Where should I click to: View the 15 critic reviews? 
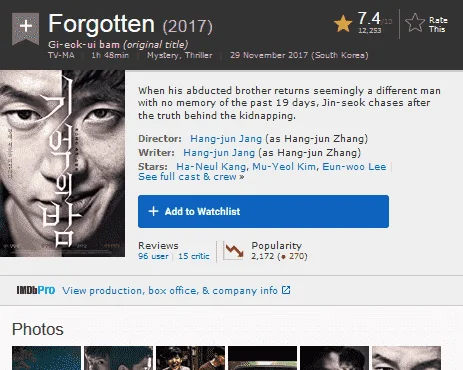194,256
